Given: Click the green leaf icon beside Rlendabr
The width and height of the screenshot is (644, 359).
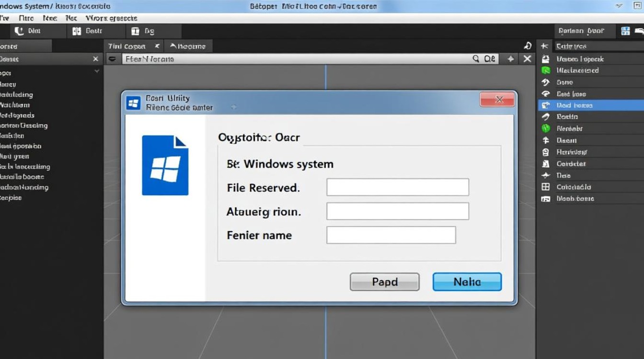Looking at the screenshot, I should (545, 128).
